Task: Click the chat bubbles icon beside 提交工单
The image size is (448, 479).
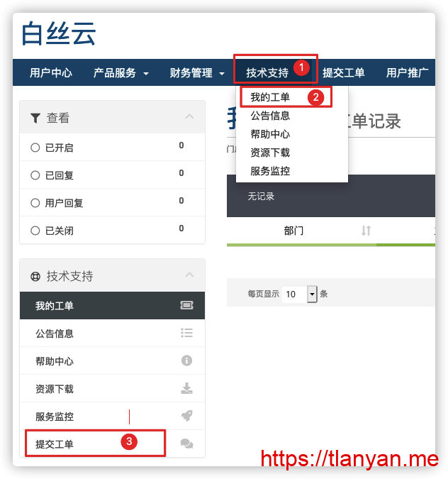Action: coord(186,444)
